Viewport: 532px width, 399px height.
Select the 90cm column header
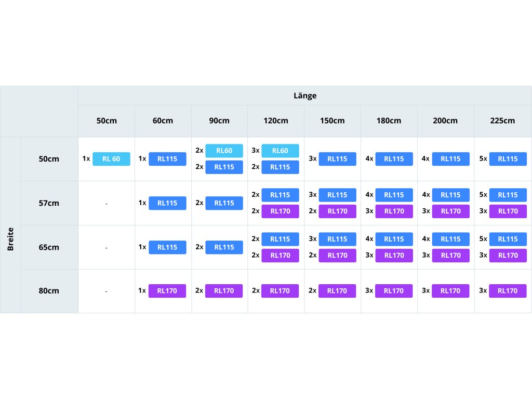[x=219, y=121]
